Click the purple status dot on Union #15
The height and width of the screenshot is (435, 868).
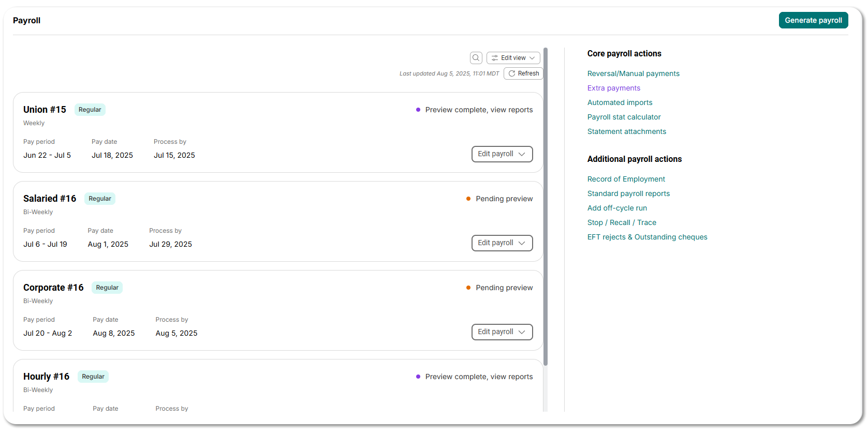pyautogui.click(x=418, y=110)
